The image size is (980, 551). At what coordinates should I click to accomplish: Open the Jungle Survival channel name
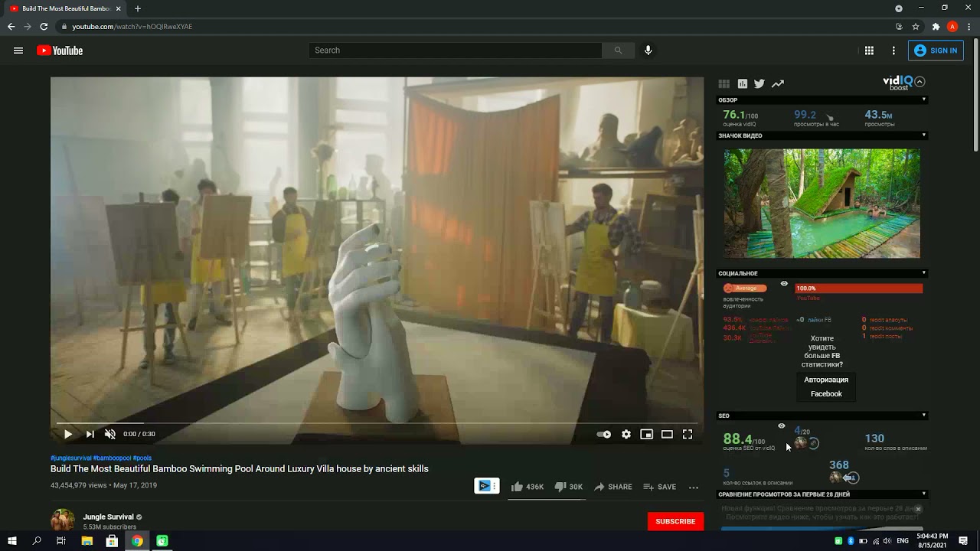point(108,517)
